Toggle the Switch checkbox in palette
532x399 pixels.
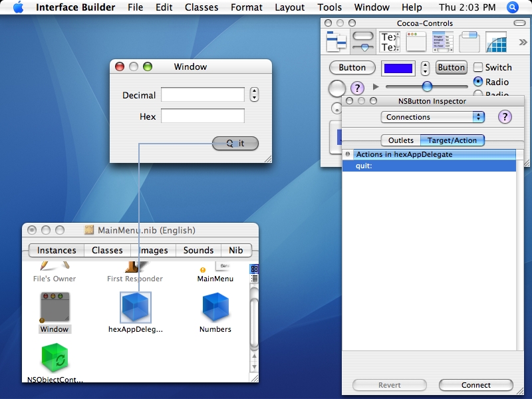pyautogui.click(x=477, y=67)
